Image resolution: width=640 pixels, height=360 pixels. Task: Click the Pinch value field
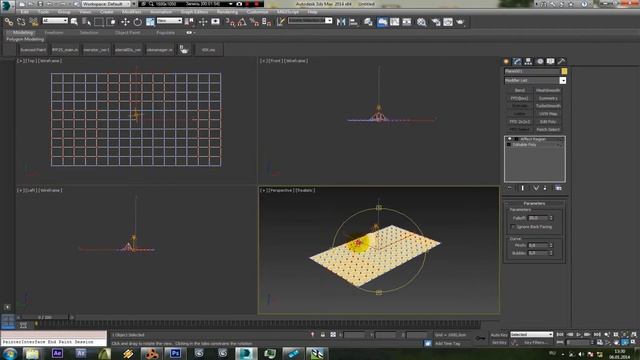(x=538, y=245)
